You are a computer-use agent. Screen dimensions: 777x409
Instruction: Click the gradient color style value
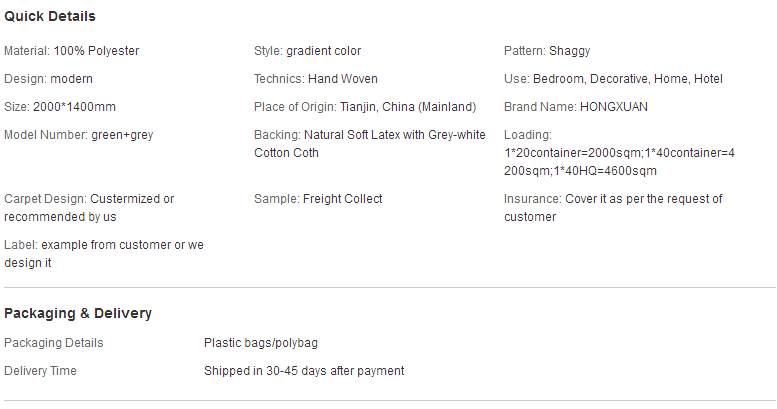(324, 51)
